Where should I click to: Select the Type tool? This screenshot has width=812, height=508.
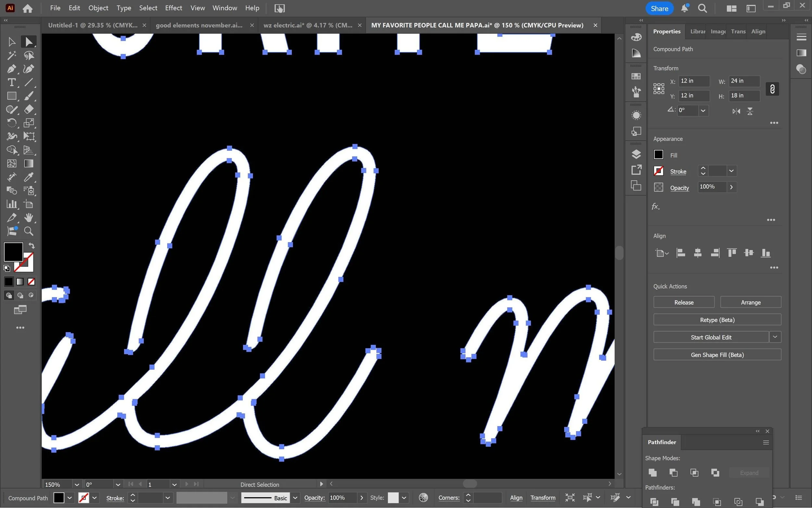(x=11, y=82)
